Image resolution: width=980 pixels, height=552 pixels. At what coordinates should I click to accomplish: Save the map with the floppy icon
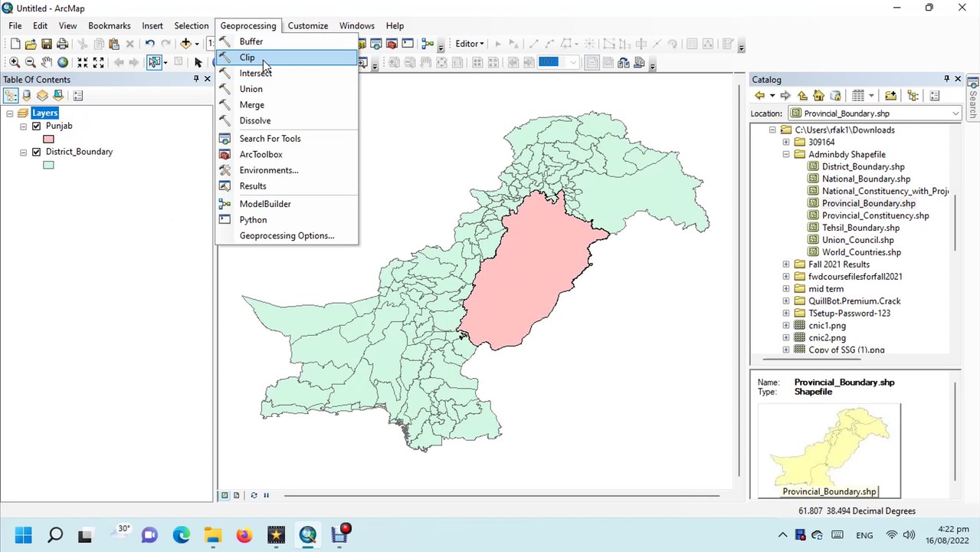pos(47,44)
